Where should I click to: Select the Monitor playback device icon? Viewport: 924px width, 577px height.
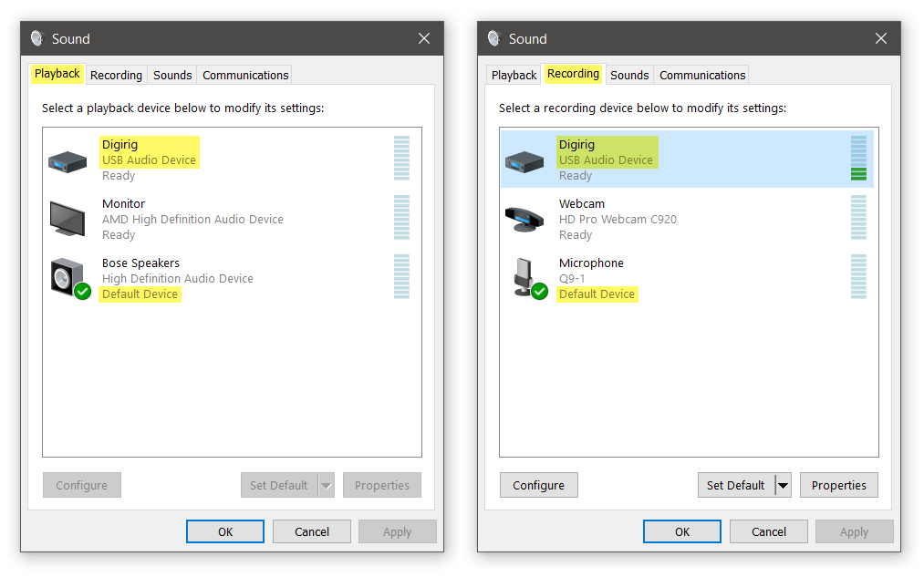pos(67,219)
